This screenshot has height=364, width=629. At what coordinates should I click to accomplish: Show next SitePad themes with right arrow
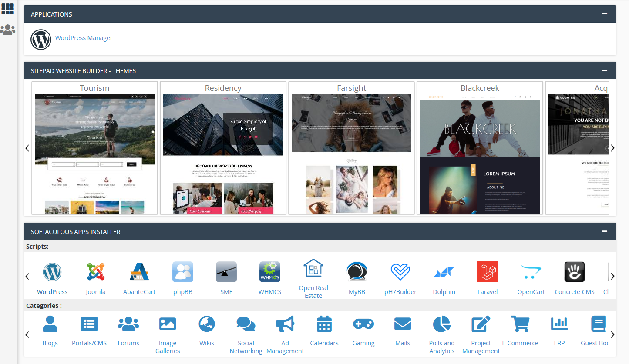(612, 148)
